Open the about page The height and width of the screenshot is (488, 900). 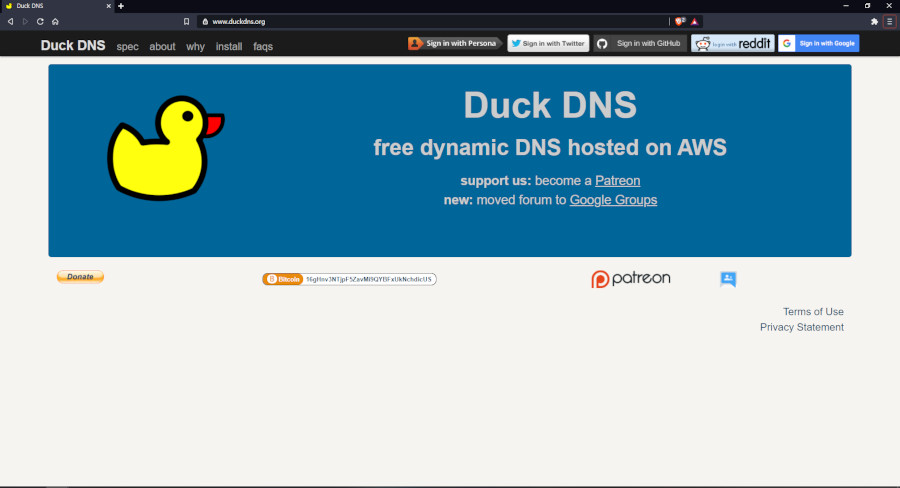coord(162,47)
